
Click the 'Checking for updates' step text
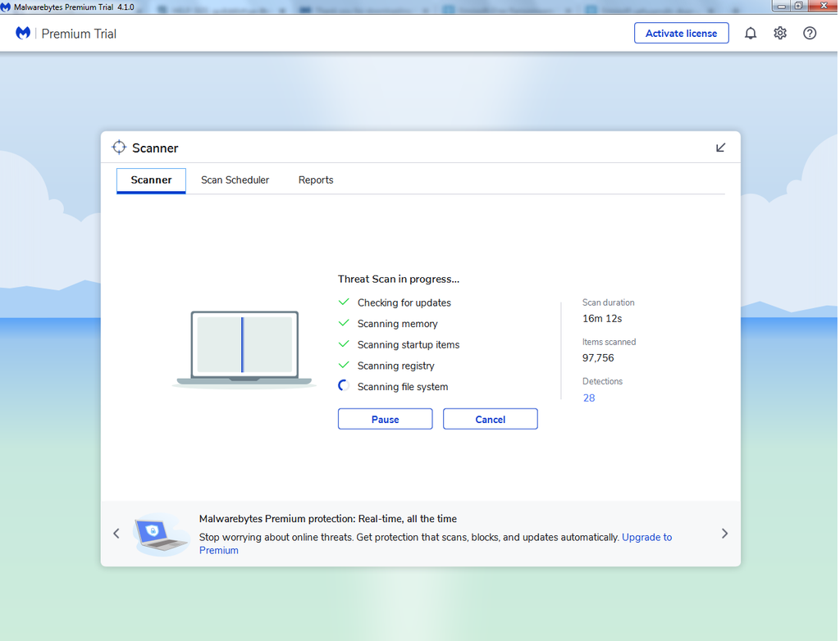pyautogui.click(x=404, y=302)
